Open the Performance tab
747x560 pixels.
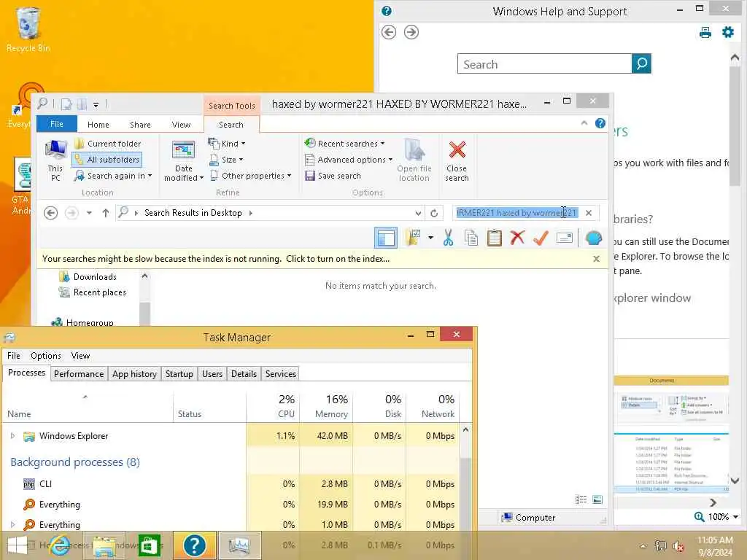[79, 374]
